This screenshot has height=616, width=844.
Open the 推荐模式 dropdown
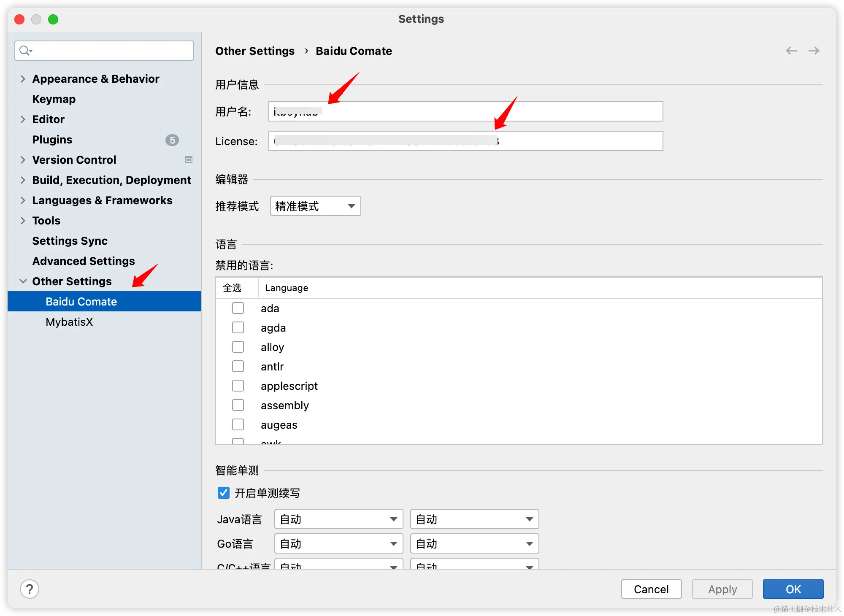(x=315, y=206)
